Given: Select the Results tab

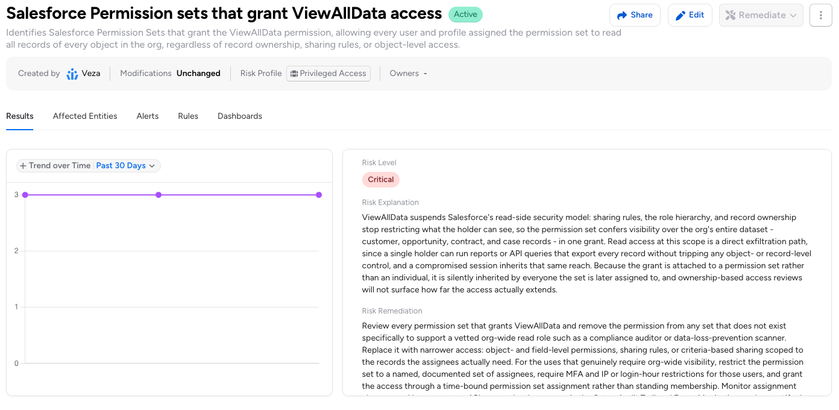Looking at the screenshot, I should click(20, 116).
